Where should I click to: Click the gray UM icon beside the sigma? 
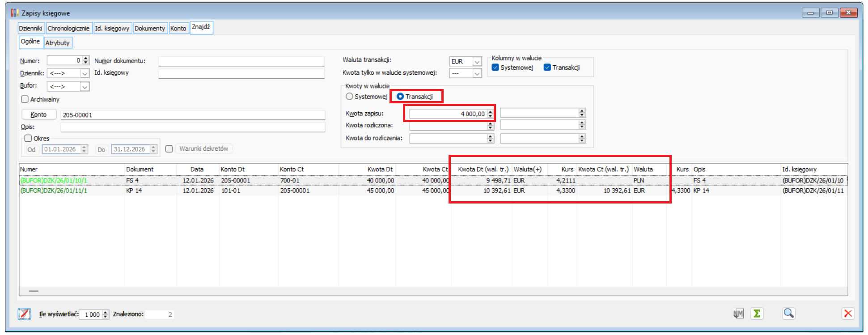click(738, 314)
